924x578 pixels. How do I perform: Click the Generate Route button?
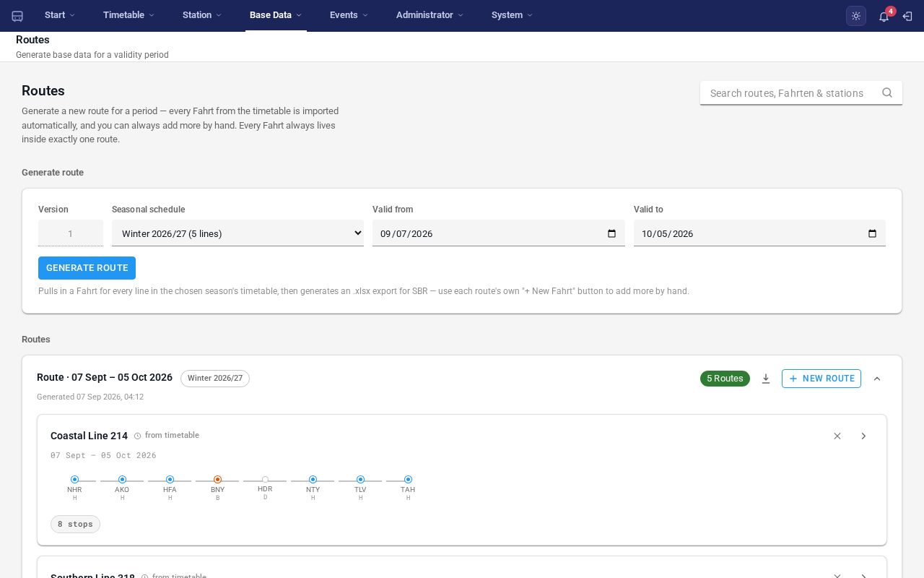pos(87,268)
